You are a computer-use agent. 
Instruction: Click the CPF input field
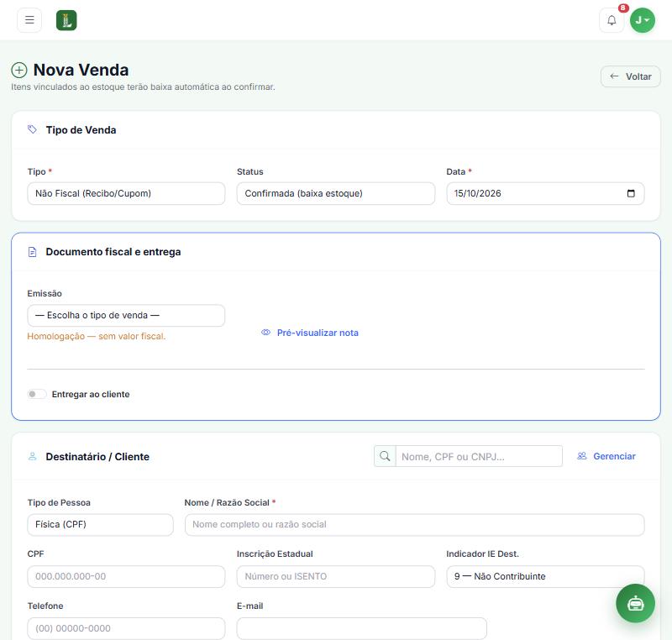(x=126, y=576)
